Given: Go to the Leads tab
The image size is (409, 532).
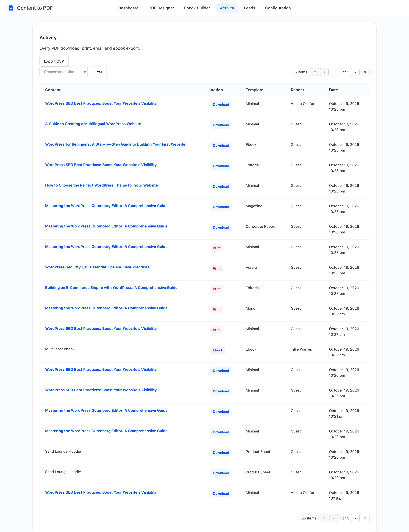Looking at the screenshot, I should [x=250, y=8].
